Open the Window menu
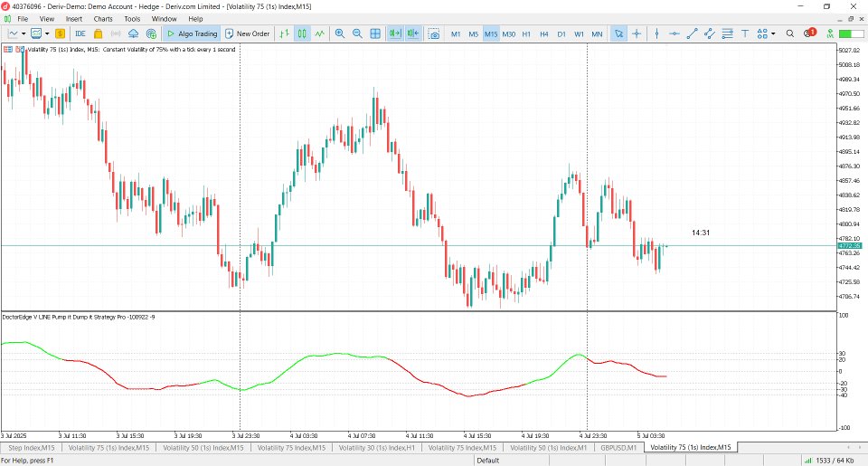 pos(164,19)
